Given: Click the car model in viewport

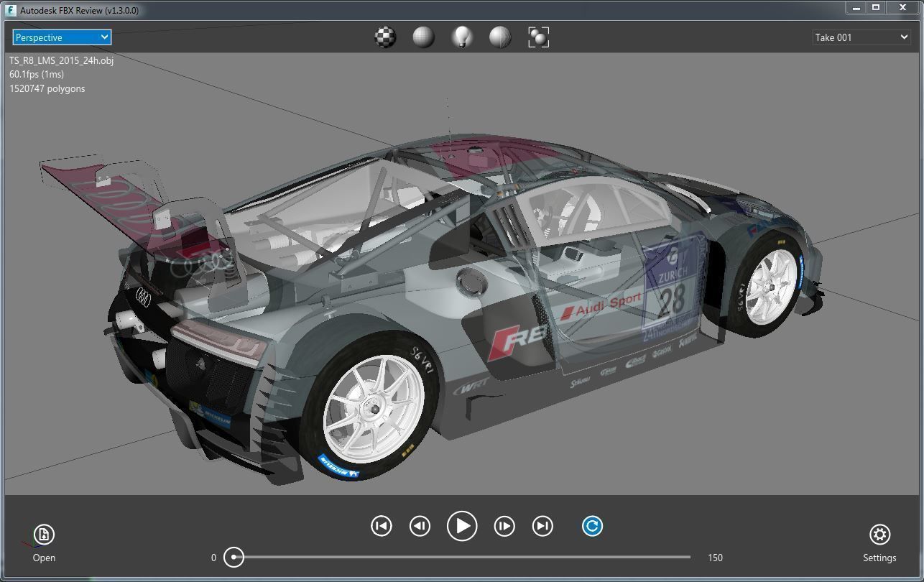Looking at the screenshot, I should pos(431,309).
